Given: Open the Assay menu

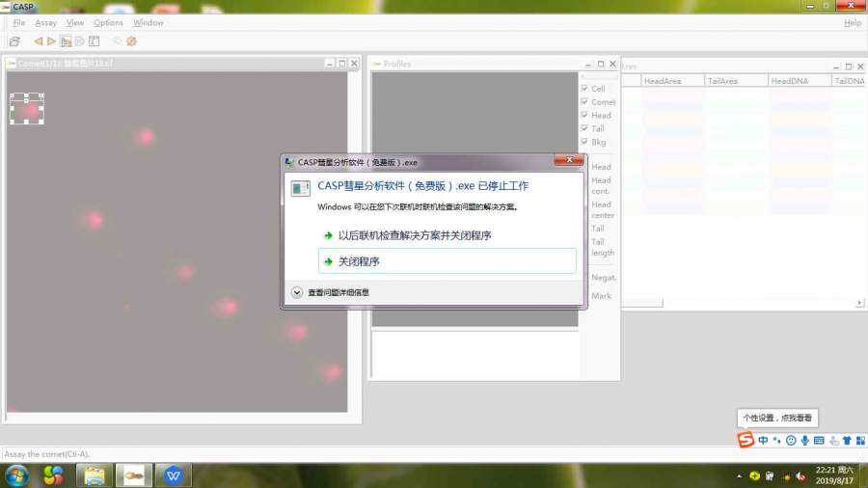Looking at the screenshot, I should point(45,23).
